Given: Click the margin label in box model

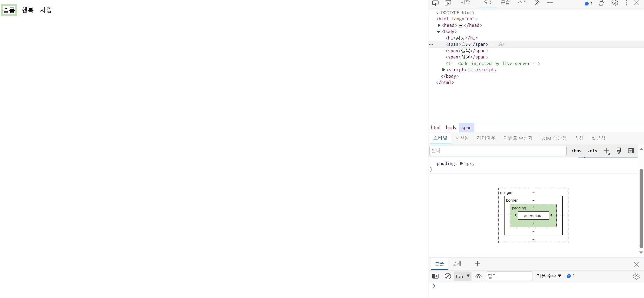Looking at the screenshot, I should tap(506, 193).
